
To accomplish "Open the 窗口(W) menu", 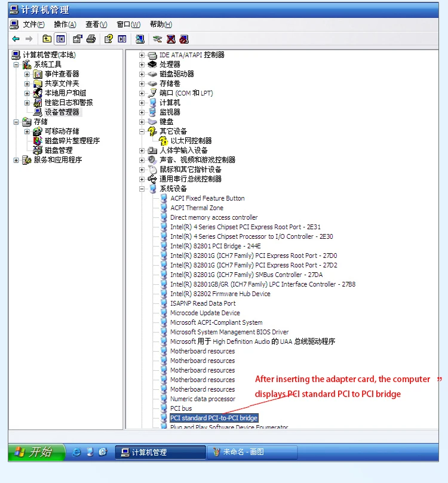I will pos(128,24).
